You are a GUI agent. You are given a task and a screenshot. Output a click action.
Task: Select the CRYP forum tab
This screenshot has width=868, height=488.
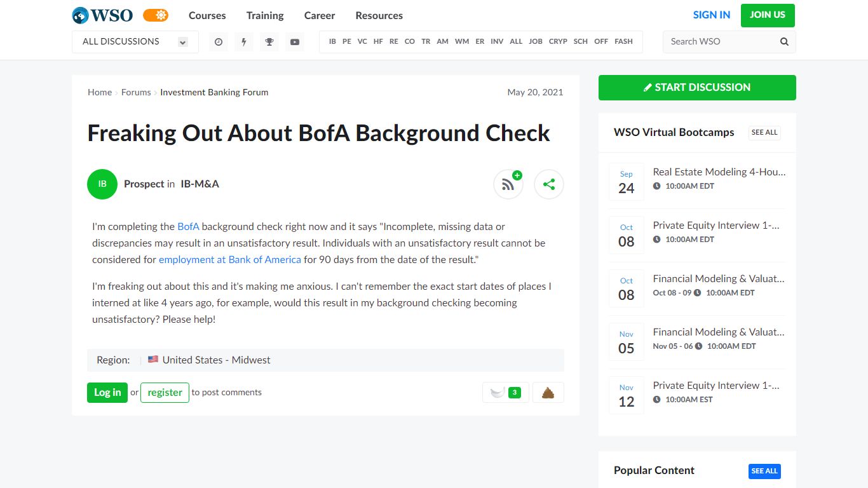[558, 41]
